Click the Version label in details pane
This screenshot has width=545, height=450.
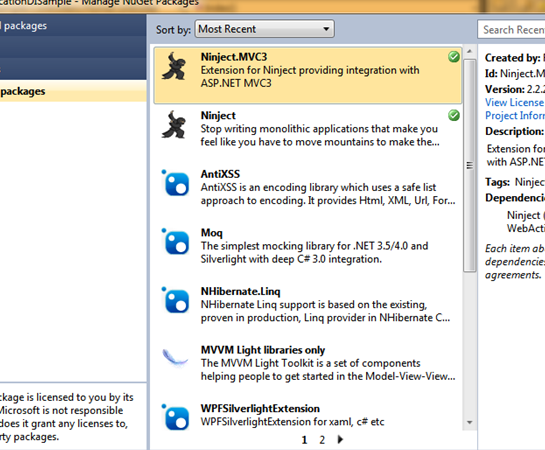[505, 89]
